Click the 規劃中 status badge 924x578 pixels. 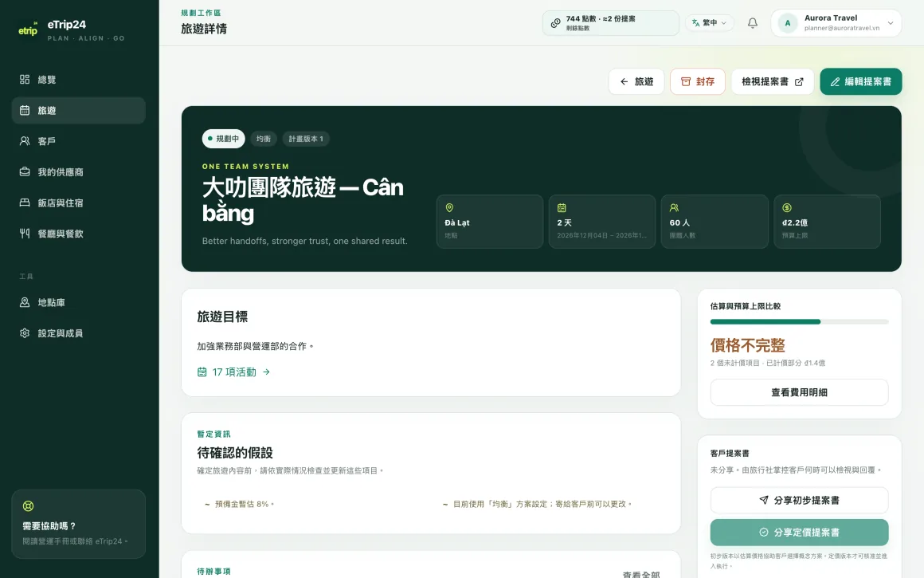coord(223,139)
